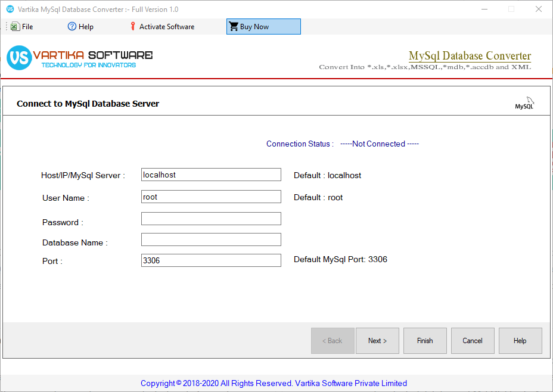Screen dimensions: 553x392
Task: Click the Buy Now button
Action: tap(263, 26)
